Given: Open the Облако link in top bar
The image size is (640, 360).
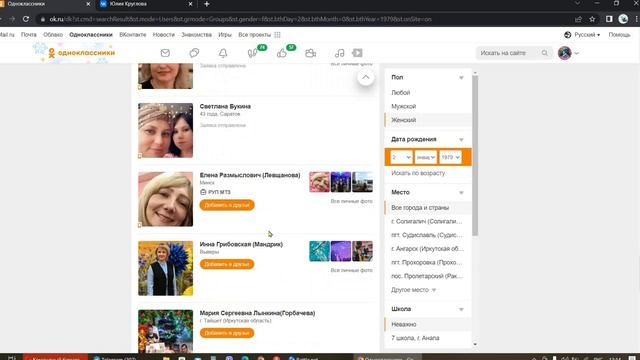Looking at the screenshot, I should (x=53, y=35).
